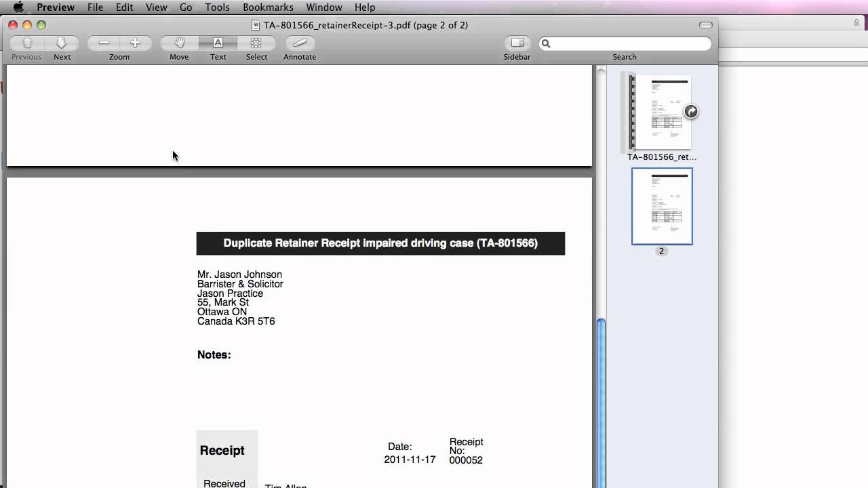Click the 'Received' label
Screen dimensions: 868x488
point(224,483)
